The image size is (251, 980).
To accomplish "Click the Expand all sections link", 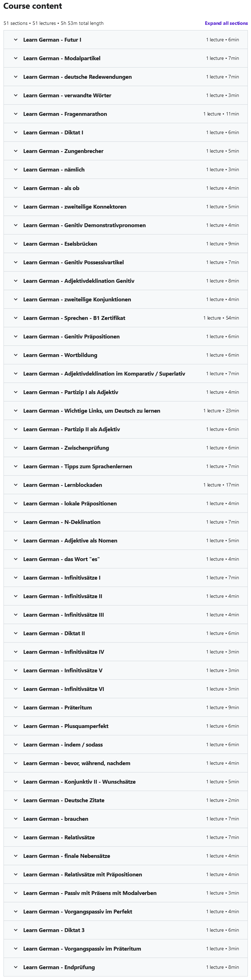I will [226, 23].
